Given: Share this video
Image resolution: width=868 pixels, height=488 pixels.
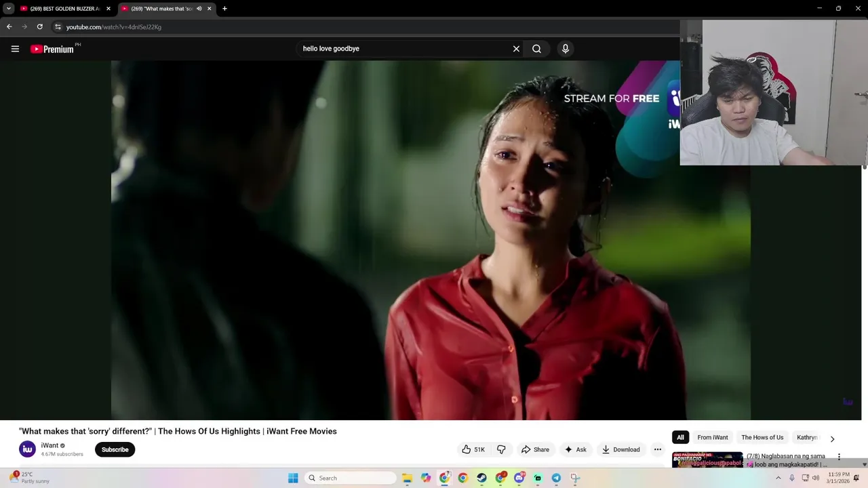Looking at the screenshot, I should [x=535, y=449].
